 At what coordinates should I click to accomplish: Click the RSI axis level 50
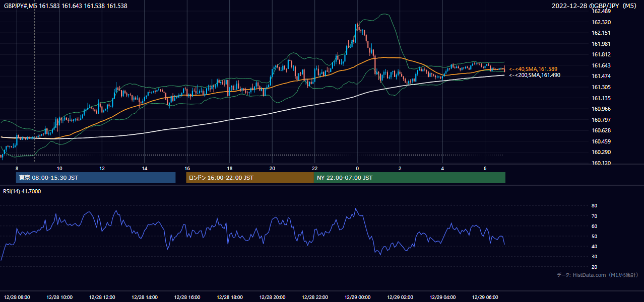(594, 236)
